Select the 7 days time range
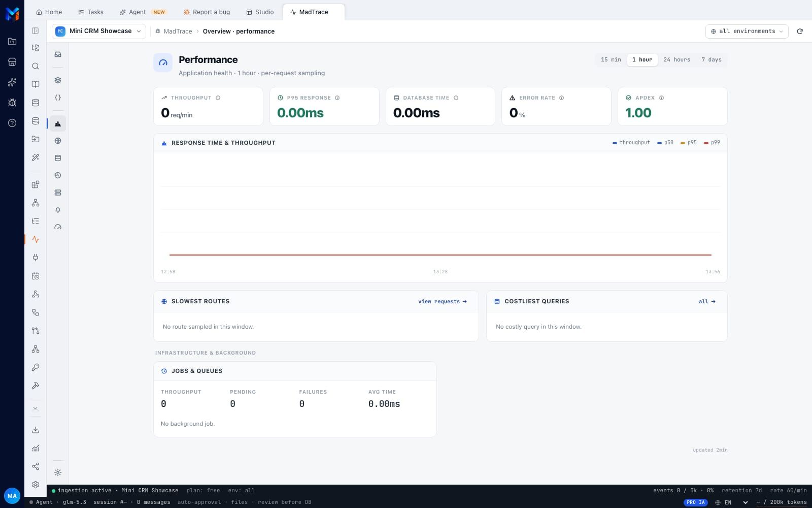812x508 pixels. pos(711,59)
